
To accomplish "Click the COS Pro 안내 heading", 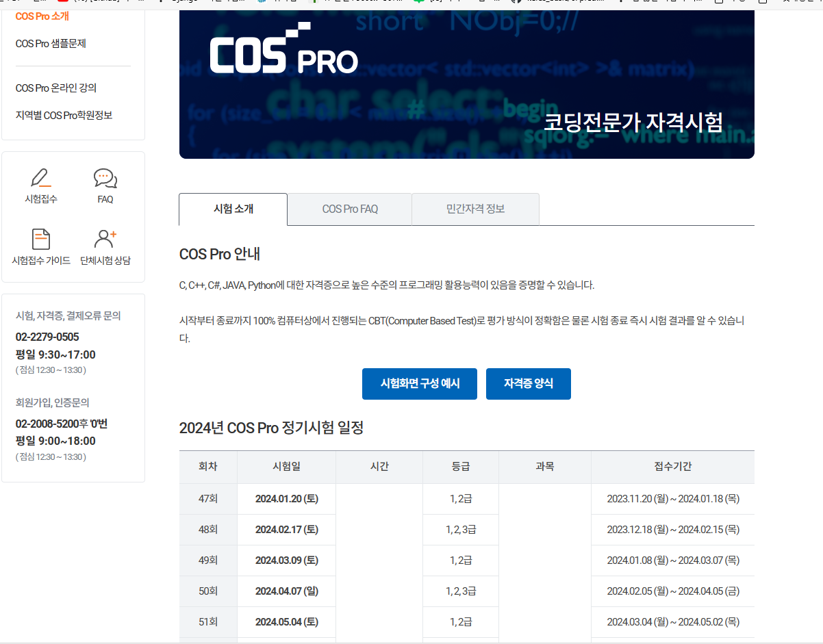I will (x=220, y=254).
